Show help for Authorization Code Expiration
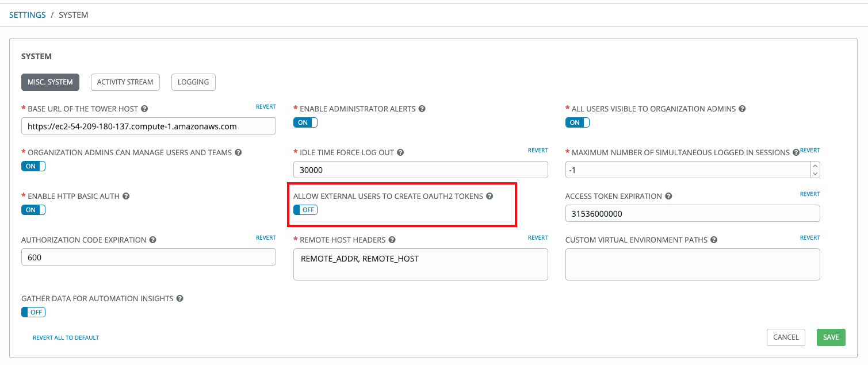The height and width of the screenshot is (365, 868). (x=152, y=240)
